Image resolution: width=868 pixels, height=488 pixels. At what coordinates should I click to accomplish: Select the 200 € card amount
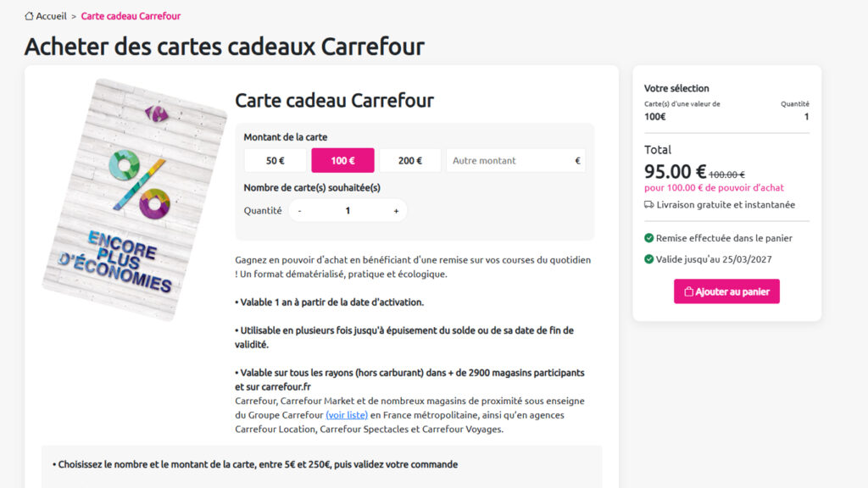click(410, 160)
